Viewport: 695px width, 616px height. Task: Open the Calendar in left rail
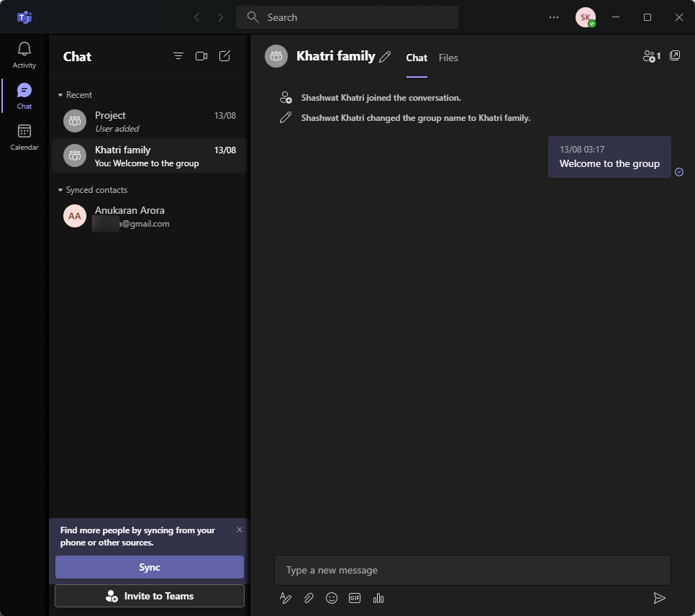coord(24,137)
